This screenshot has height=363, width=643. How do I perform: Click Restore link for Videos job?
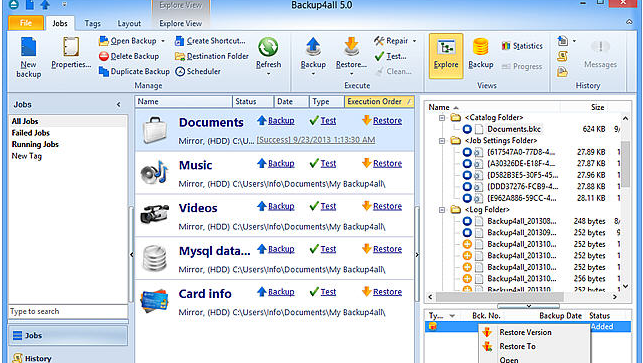pyautogui.click(x=387, y=206)
